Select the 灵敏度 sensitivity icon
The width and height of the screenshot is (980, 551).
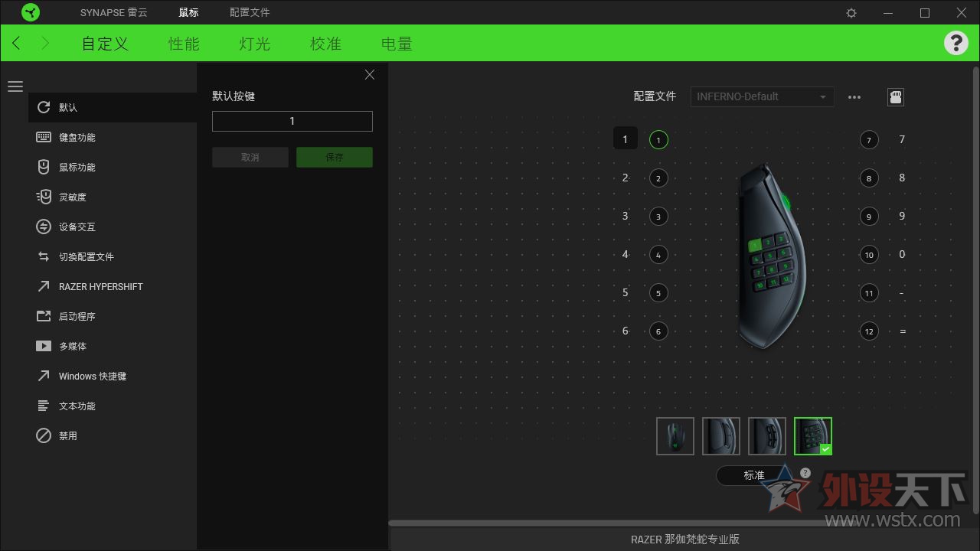pyautogui.click(x=44, y=197)
